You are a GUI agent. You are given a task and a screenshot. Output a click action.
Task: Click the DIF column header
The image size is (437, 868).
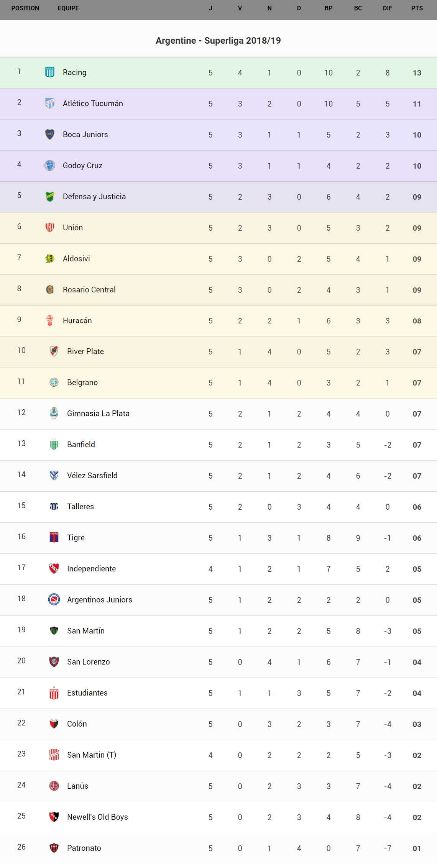(387, 8)
